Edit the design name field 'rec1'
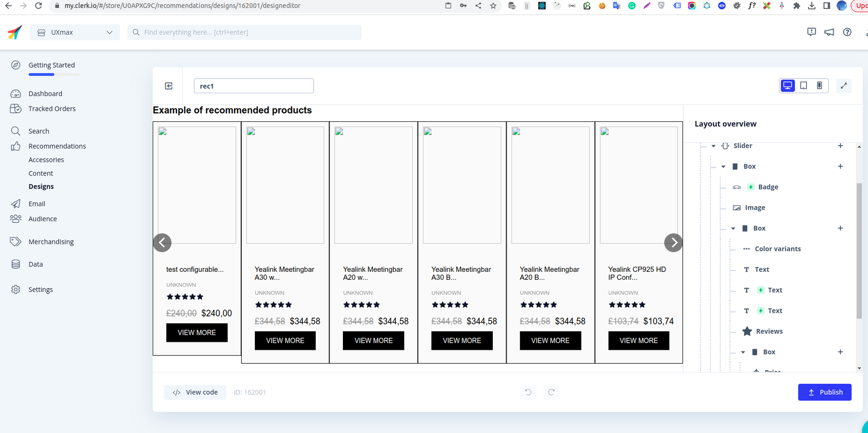Screen dimensions: 868x433 (x=254, y=86)
